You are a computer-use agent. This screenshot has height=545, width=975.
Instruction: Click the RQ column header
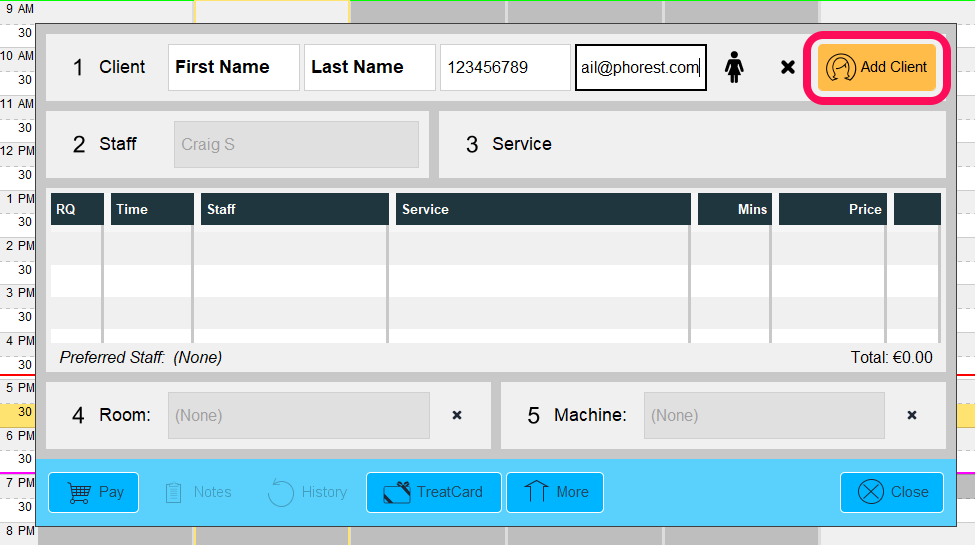[x=77, y=209]
